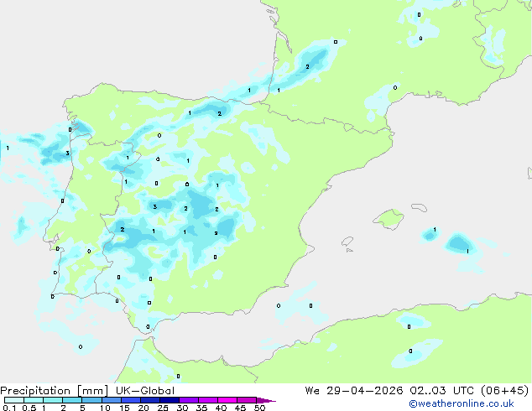The height and width of the screenshot is (411, 532).
Task: Click the '02..03 UTC' time label
Action: coord(441,391)
